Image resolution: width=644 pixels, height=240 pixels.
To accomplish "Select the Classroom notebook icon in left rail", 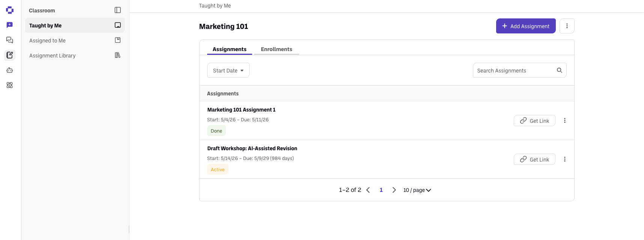I will [10, 55].
